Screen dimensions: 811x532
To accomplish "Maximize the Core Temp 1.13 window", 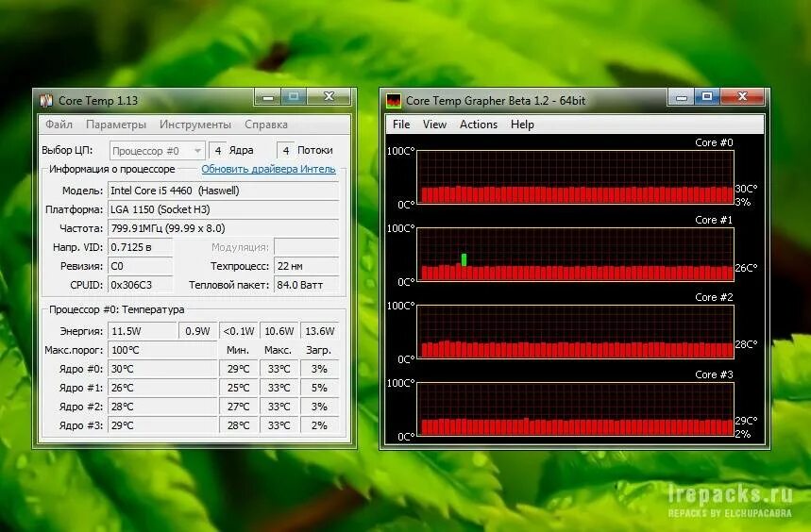I will [294, 96].
